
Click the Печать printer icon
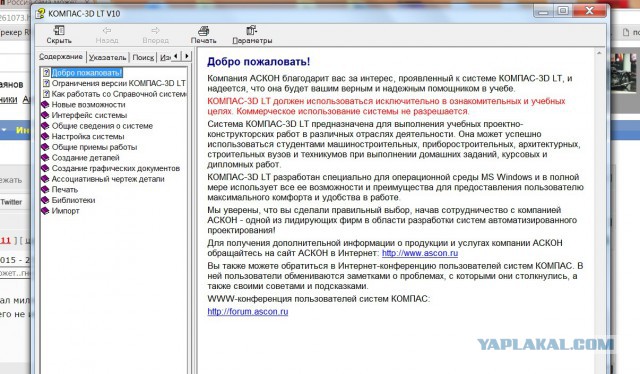pos(203,31)
